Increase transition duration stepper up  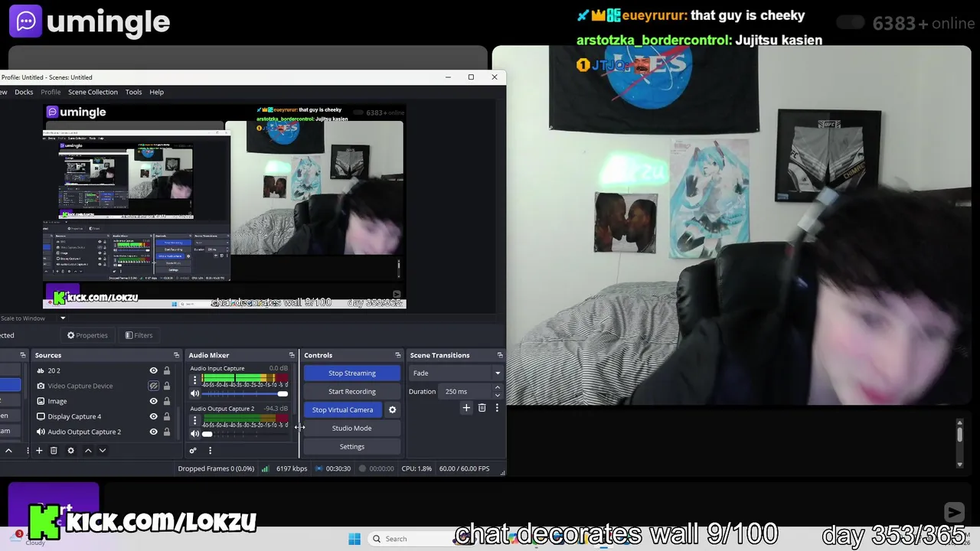point(497,388)
